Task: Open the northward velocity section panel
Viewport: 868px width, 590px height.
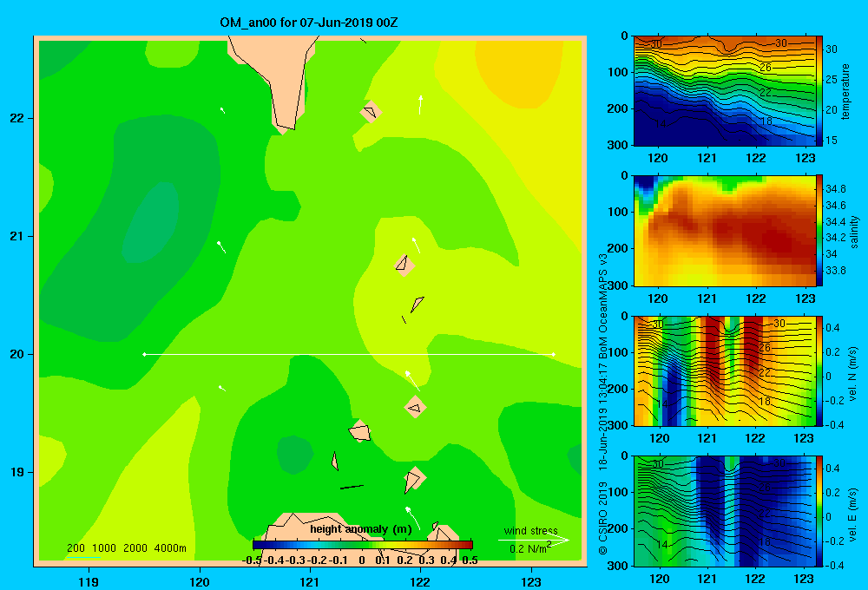Action: 724,371
